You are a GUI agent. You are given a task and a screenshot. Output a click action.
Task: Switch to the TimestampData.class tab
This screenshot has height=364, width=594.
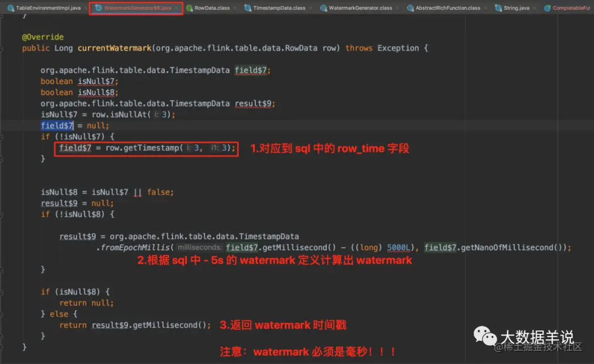tap(279, 8)
